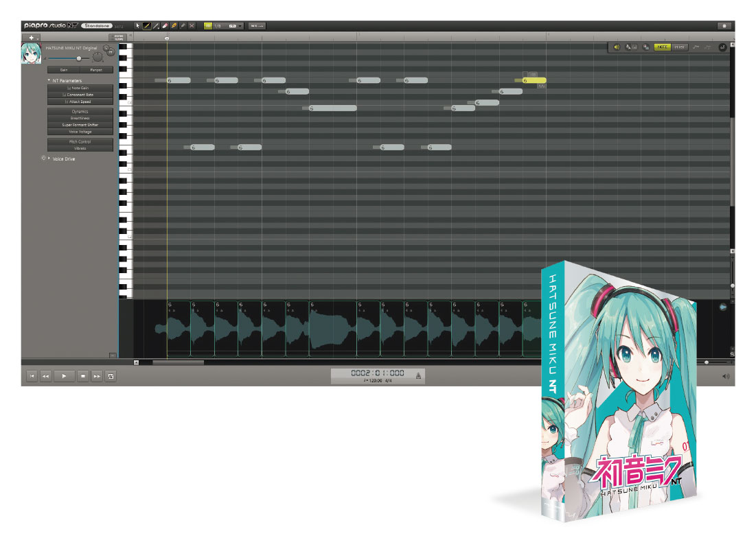Click the horizontal scroll left arrow
Screen dimensions: 756x549
click(136, 362)
